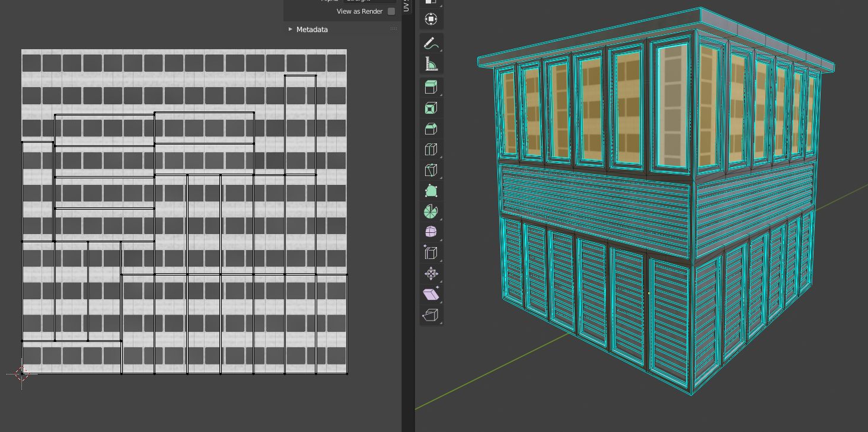Select the Poly Build tool

click(x=432, y=191)
